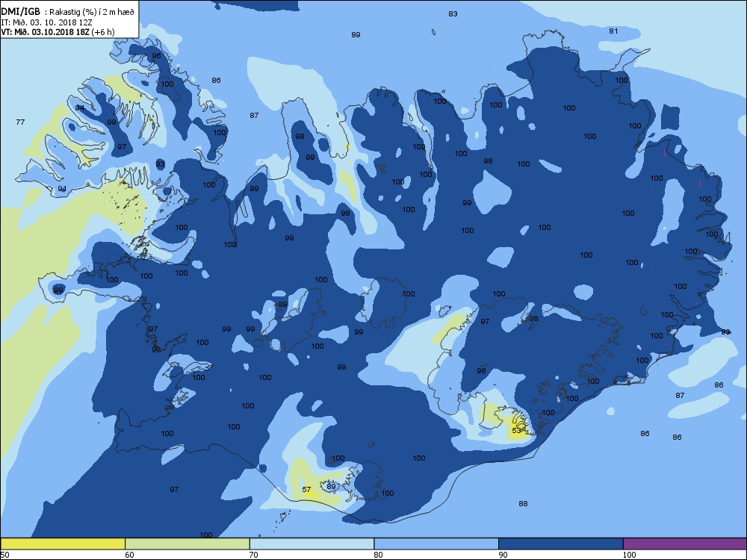Image resolution: width=747 pixels, height=560 pixels.
Task: Click the yellow 50–60 legend color band
Action: point(63,544)
